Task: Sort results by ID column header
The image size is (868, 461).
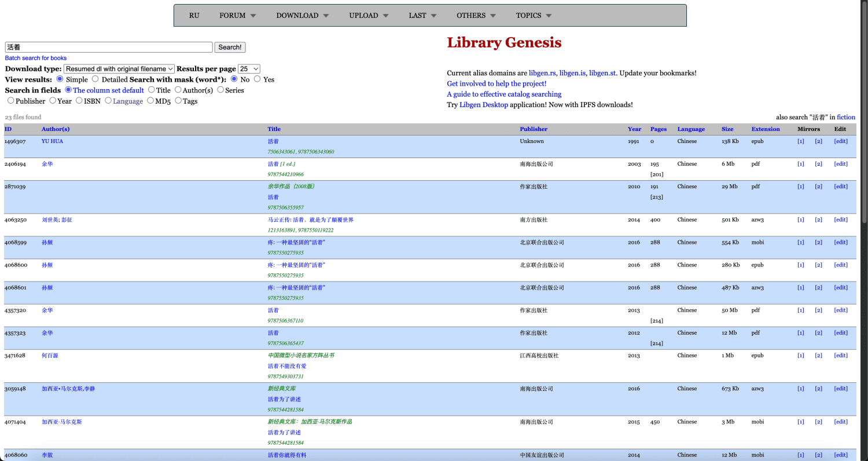Action: click(8, 129)
